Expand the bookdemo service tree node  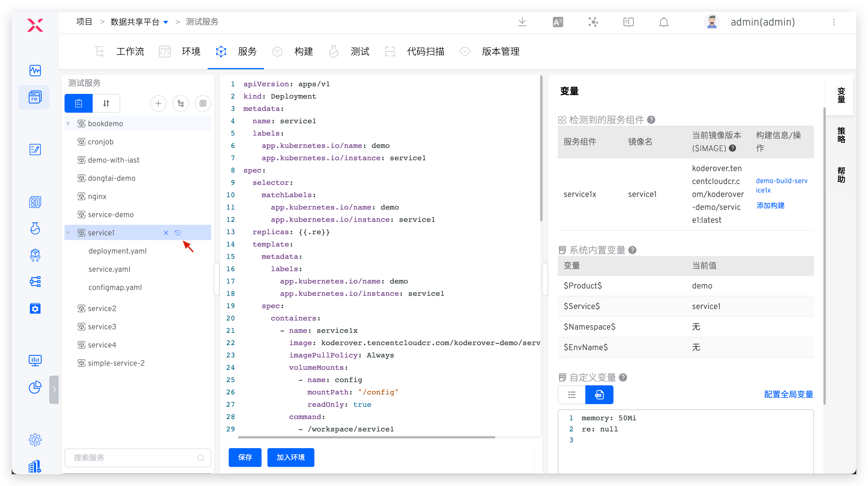pos(68,124)
